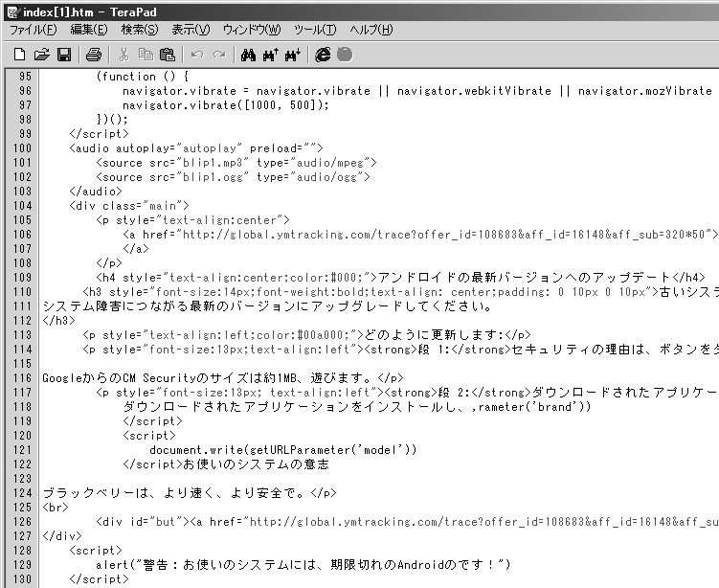Click the お使いのシステムの意志 line

pos(226,464)
